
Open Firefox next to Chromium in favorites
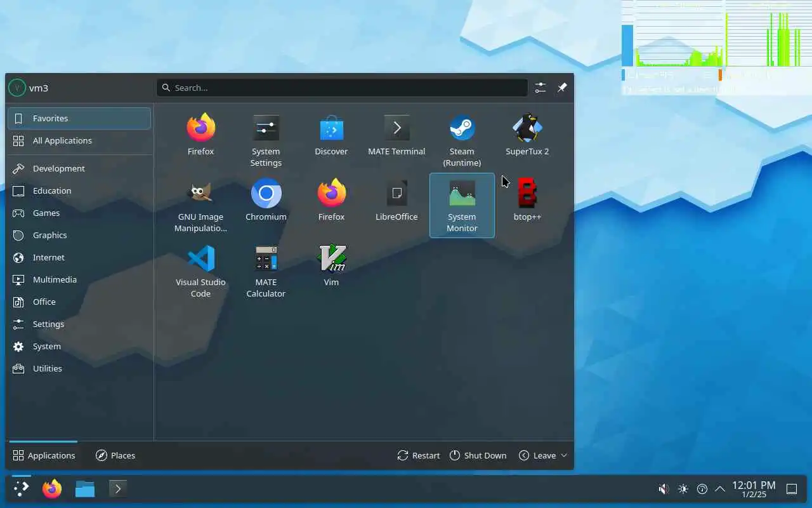(331, 200)
